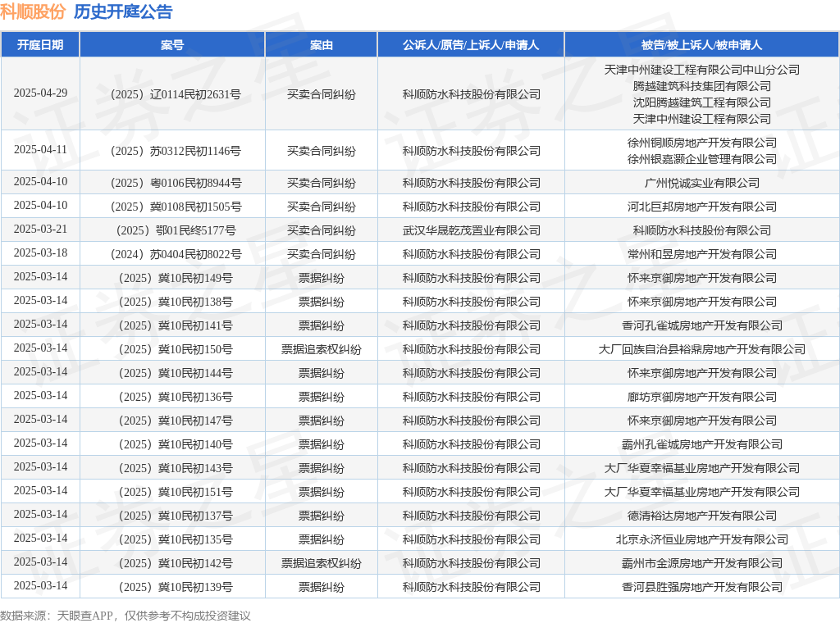
Task: Select case number (2025)冀0108民初1505号
Action: click(176, 207)
